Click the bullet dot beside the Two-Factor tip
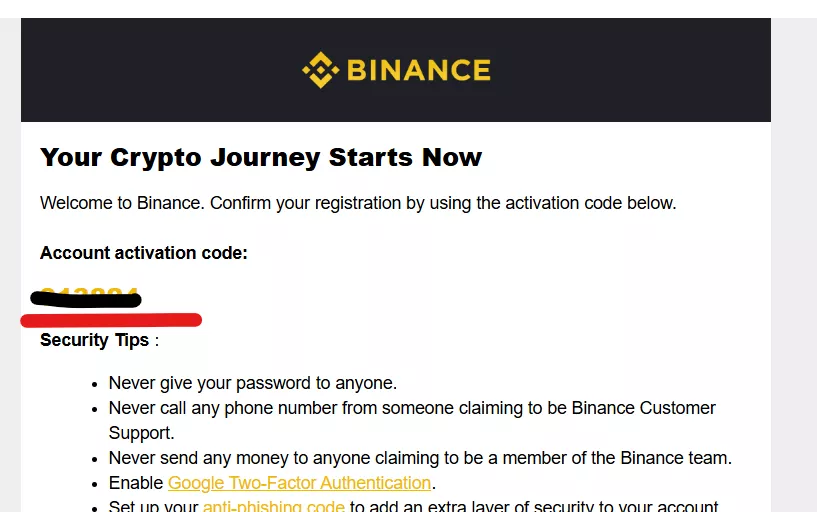This screenshot has height=512, width=817. [93, 484]
